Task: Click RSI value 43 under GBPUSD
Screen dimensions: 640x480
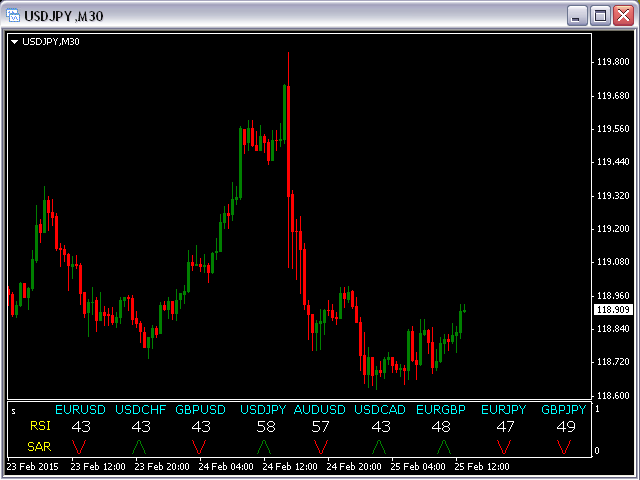Action: point(201,427)
